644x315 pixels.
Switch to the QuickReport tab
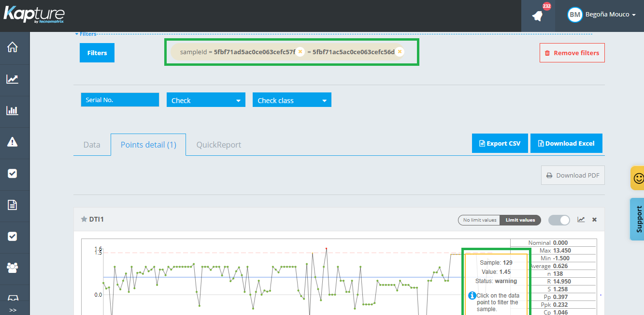click(x=219, y=145)
